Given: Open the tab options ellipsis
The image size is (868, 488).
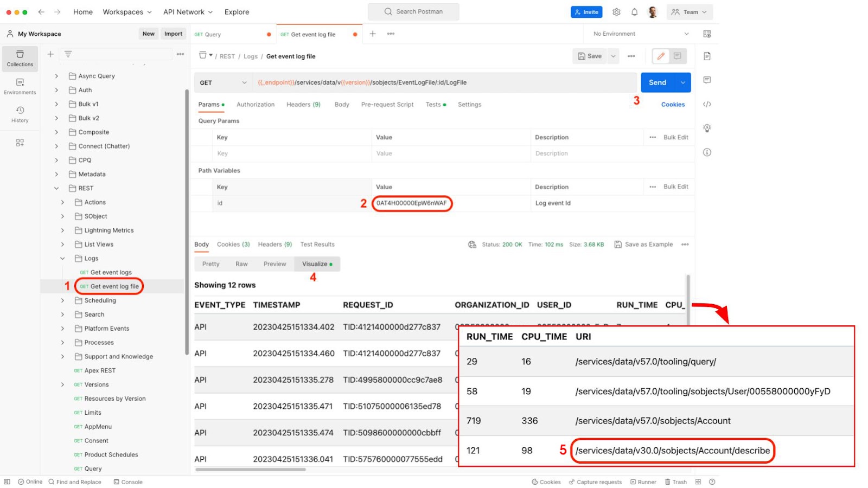Looking at the screenshot, I should tap(391, 34).
